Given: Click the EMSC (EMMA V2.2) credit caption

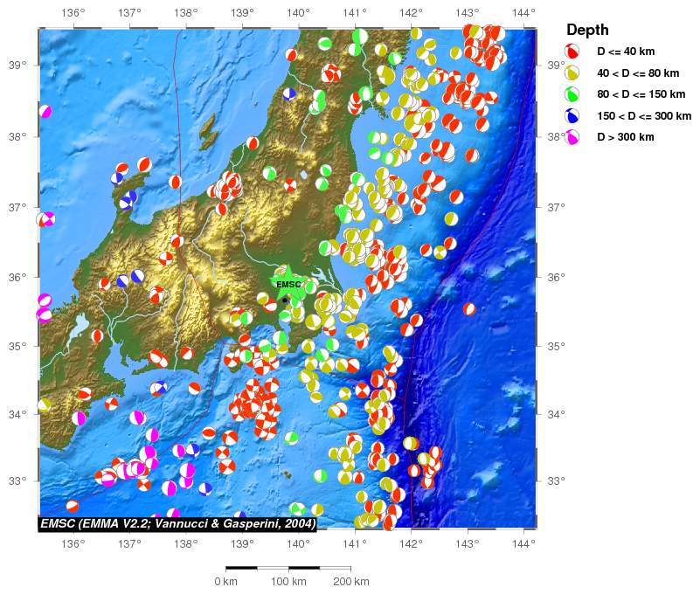Looking at the screenshot, I should coord(177,523).
